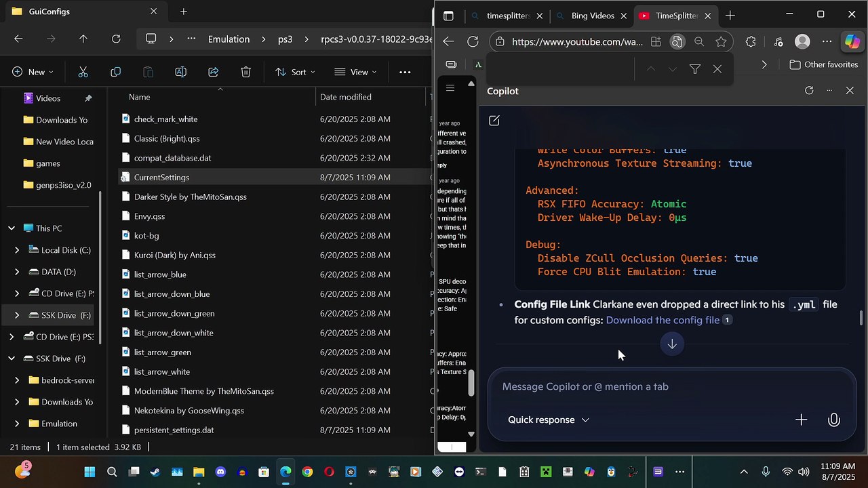Open YouTube hamburger guide menu
This screenshot has height=488, width=868.
pos(450,88)
